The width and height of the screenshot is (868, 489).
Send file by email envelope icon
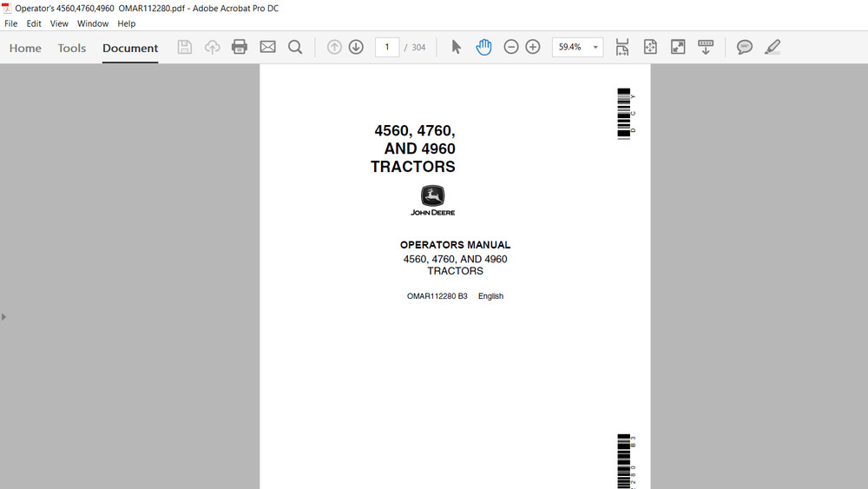point(267,47)
